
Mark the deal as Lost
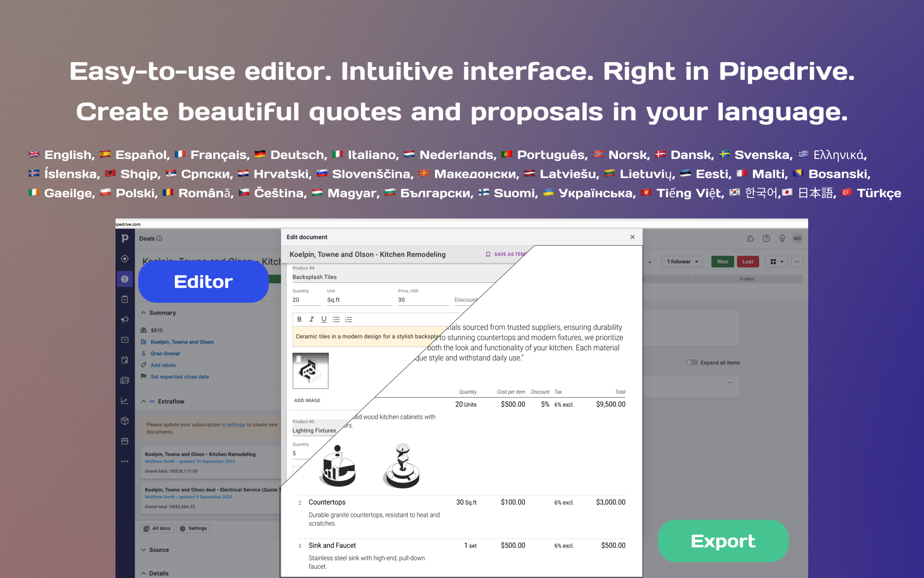click(x=748, y=262)
